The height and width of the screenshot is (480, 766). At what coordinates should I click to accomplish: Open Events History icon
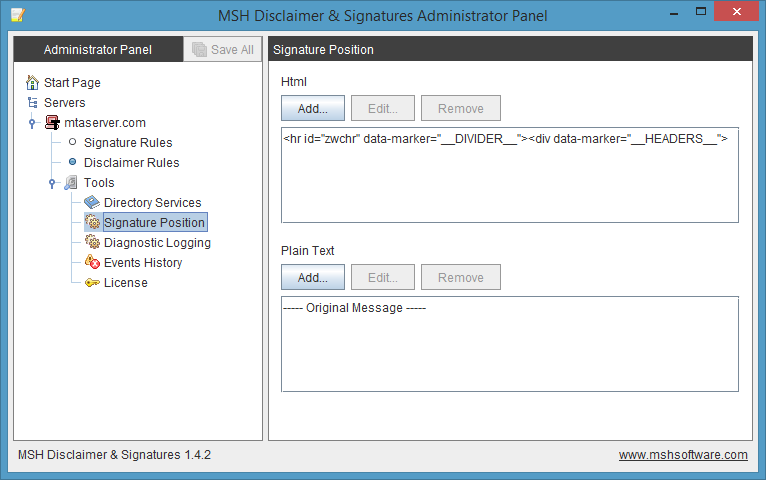(x=92, y=263)
